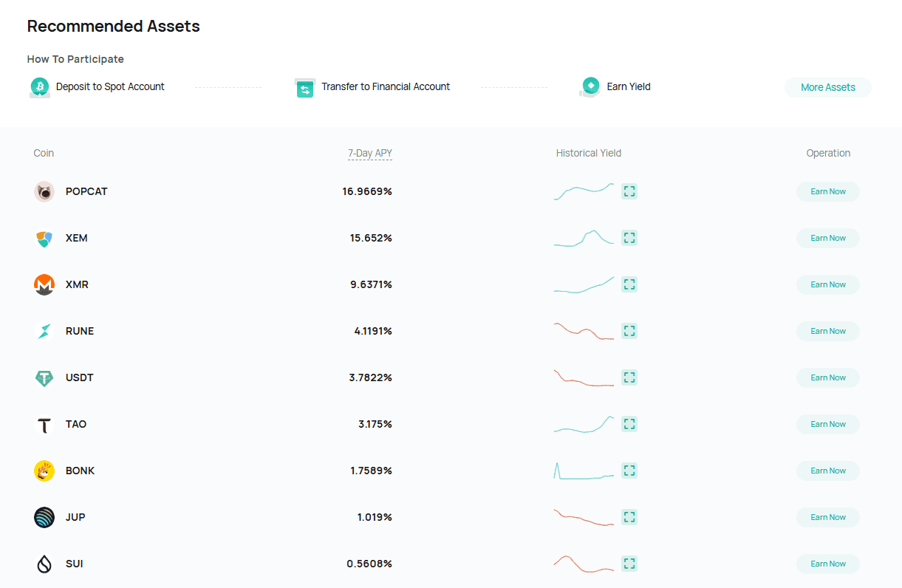Click the 1.019% APY value
902x588 pixels.
(375, 517)
